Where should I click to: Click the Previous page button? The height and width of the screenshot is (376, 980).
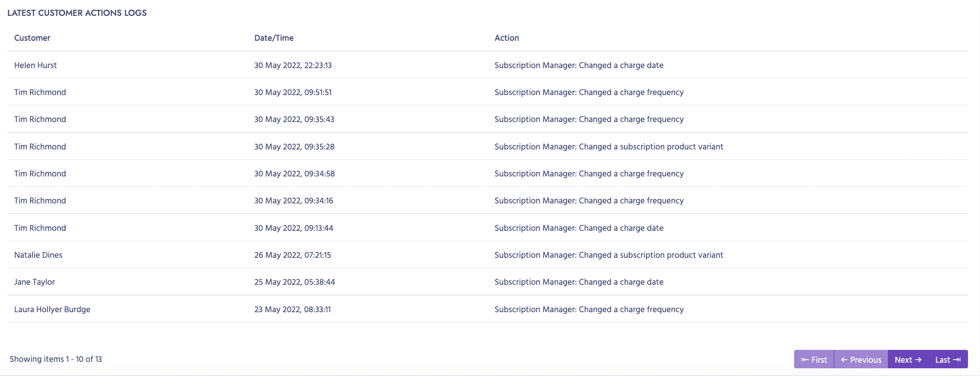(x=861, y=360)
